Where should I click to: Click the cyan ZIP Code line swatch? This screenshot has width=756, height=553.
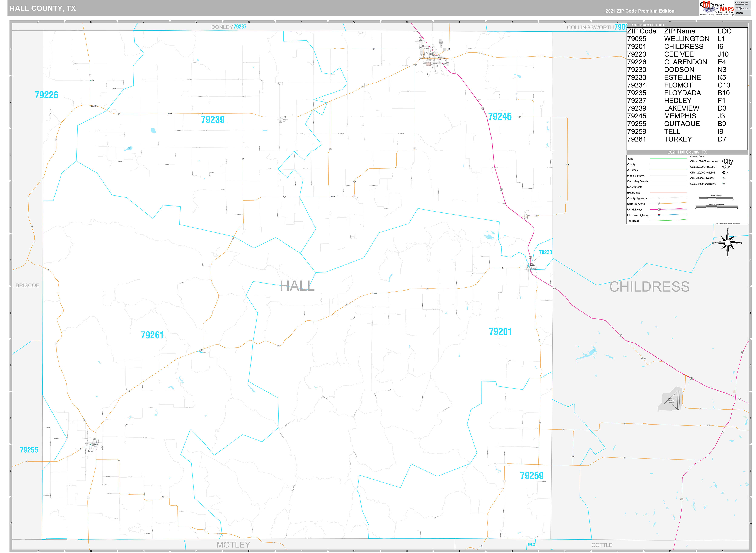pyautogui.click(x=668, y=170)
